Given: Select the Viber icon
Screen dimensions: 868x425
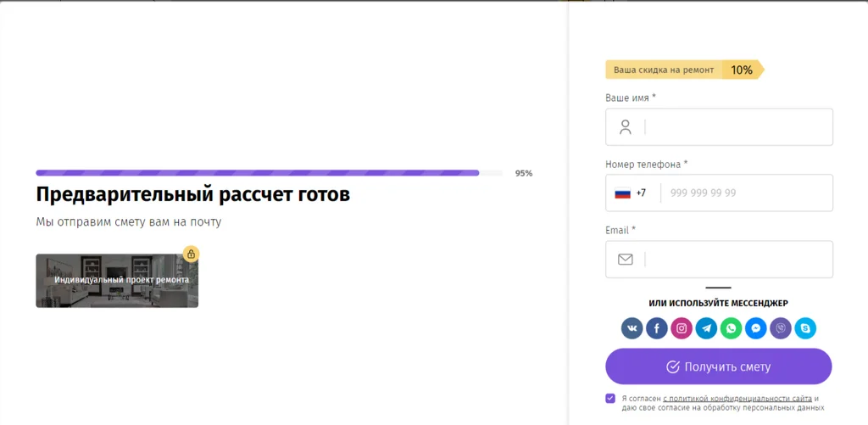Looking at the screenshot, I should (781, 328).
